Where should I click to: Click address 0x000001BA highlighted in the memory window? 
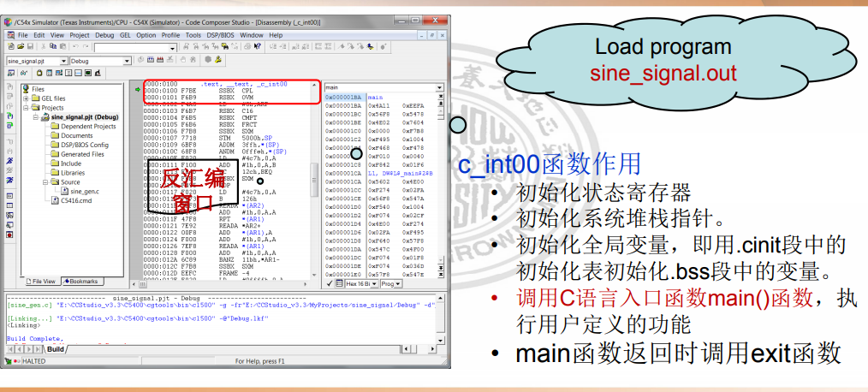point(342,98)
